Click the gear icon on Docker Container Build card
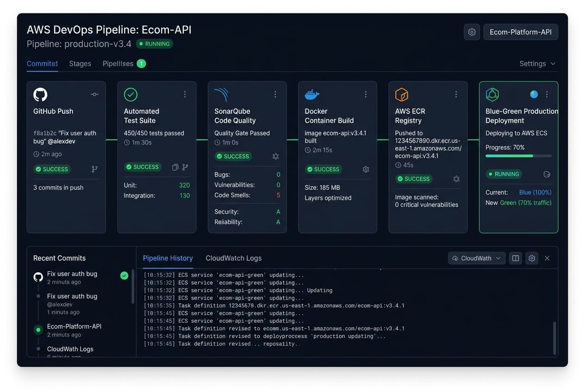This screenshot has height=392, width=585. [366, 169]
